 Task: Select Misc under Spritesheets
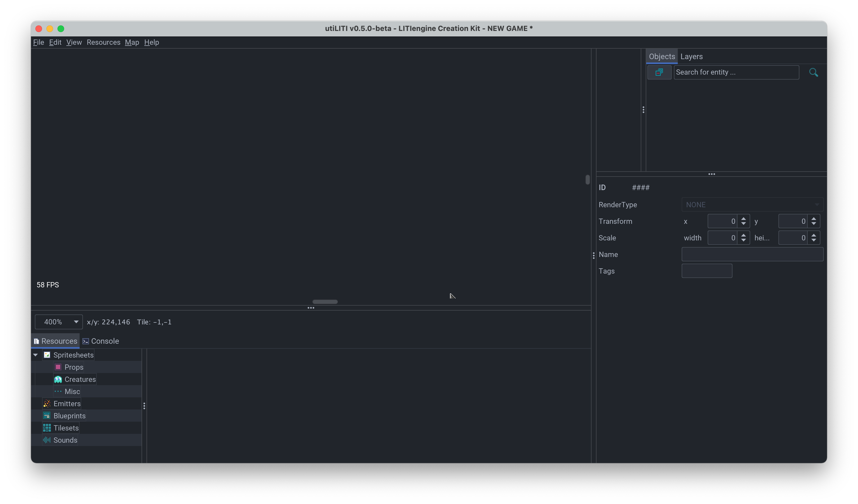[72, 391]
